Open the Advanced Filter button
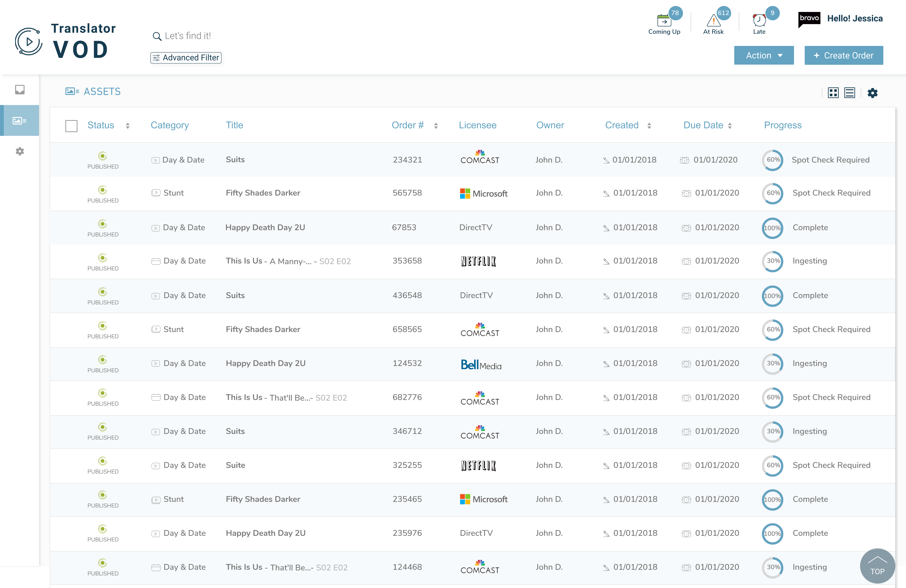Image resolution: width=906 pixels, height=588 pixels. 186,58
